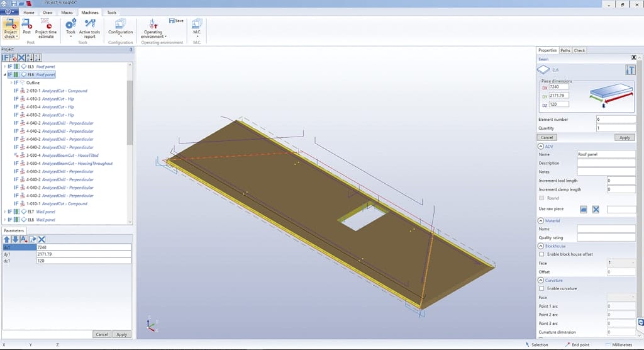Pin the Project panel
Viewport: 644px width, 350px height.
pos(130,49)
